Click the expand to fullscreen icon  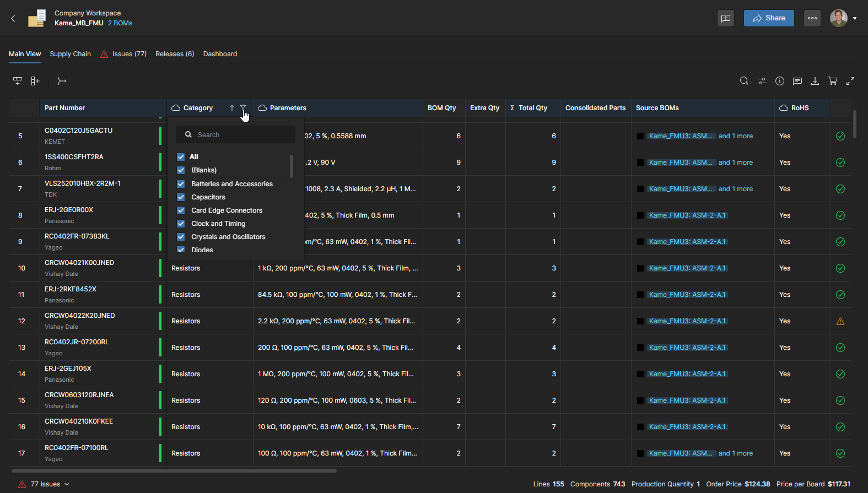(x=850, y=81)
